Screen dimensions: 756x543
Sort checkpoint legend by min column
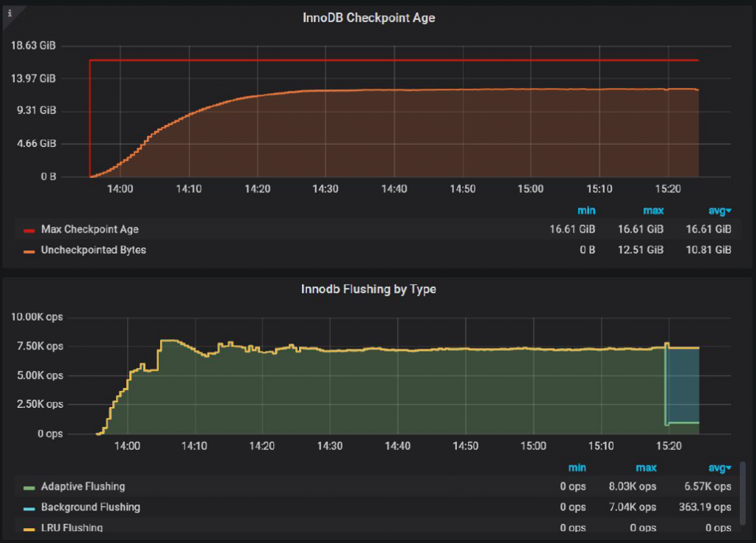(586, 210)
